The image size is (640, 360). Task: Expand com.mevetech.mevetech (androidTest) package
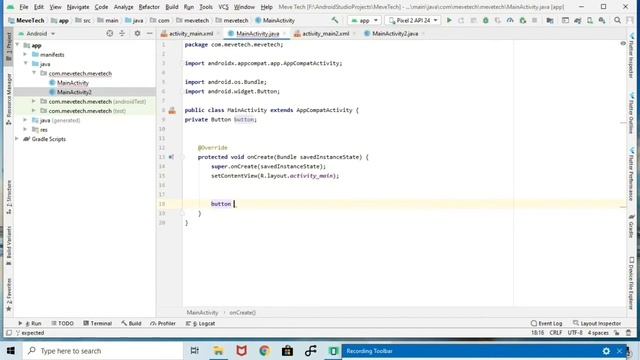tap(34, 101)
